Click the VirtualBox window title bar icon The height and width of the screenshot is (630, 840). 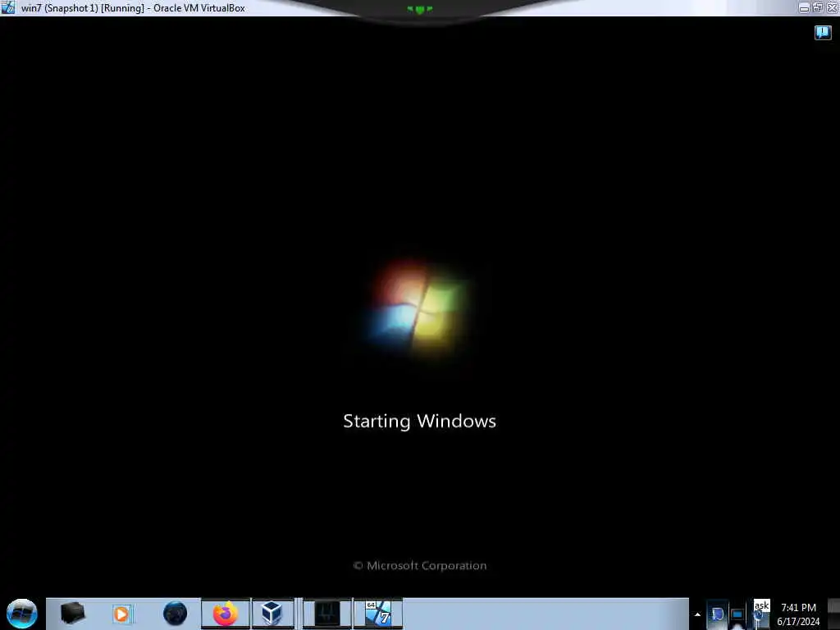pos(7,7)
